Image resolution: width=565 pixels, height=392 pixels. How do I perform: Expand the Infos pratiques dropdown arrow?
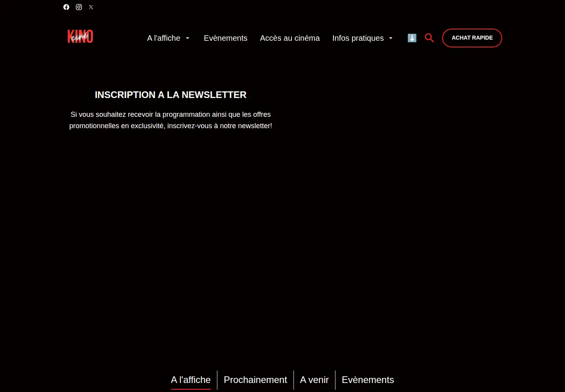click(391, 38)
